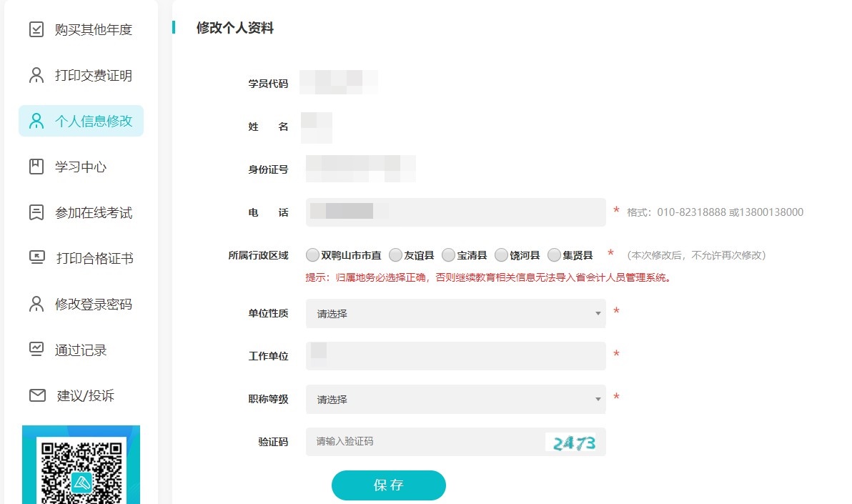Go to the 学习中心 menu entry
Screen dimensions: 852x504
81,167
